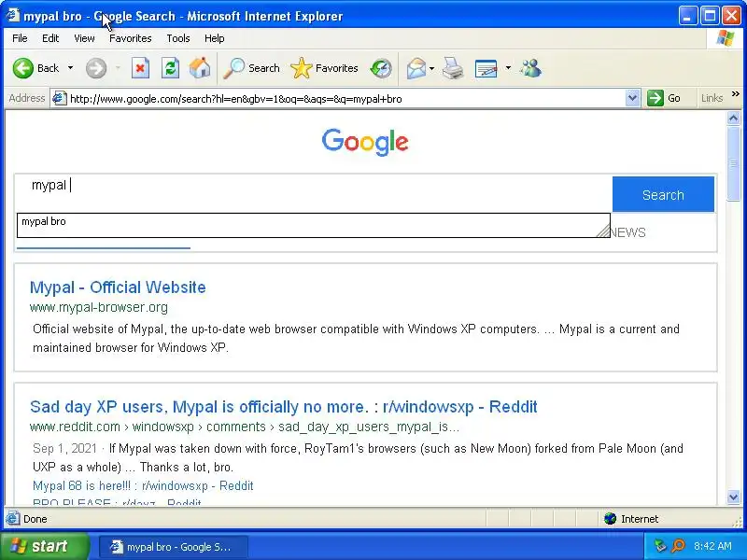
Task: Open History clock icon in toolbar
Action: (381, 68)
